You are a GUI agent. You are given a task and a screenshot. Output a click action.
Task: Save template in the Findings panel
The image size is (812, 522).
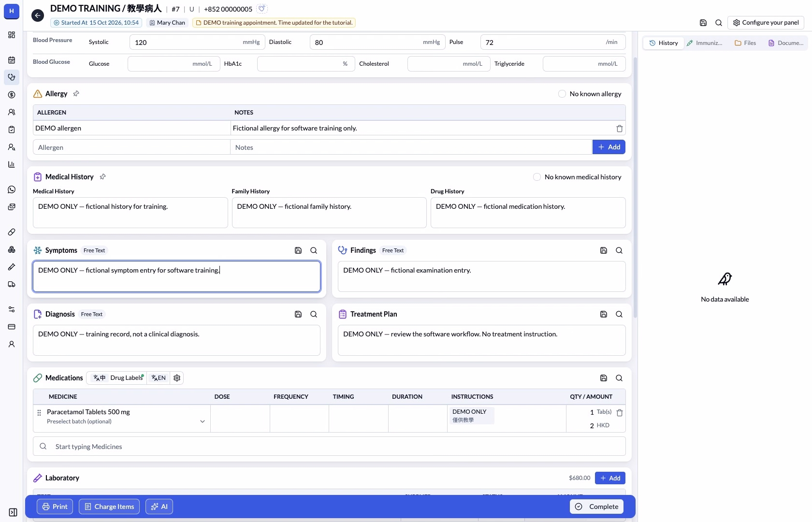point(604,250)
